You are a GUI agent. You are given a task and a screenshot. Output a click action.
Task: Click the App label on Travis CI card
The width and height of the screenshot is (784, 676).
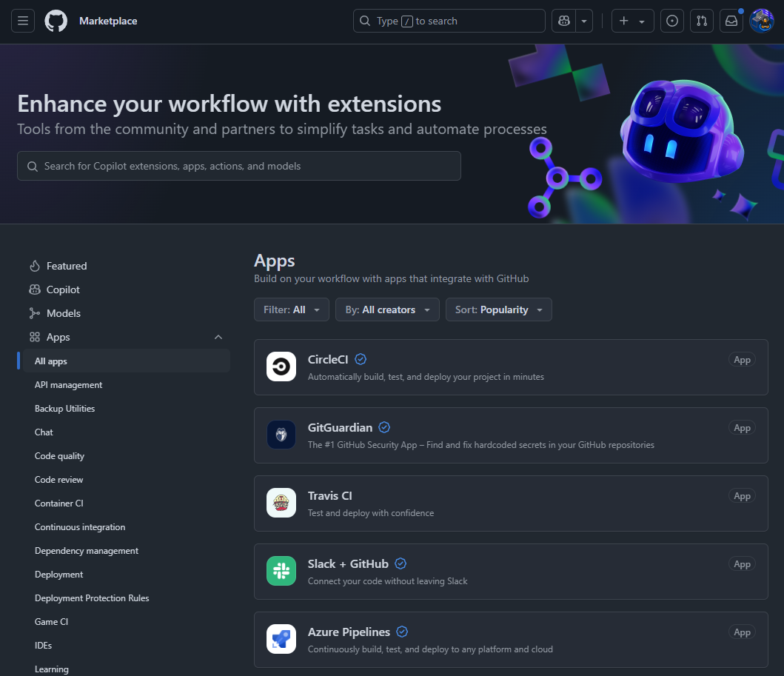click(742, 496)
